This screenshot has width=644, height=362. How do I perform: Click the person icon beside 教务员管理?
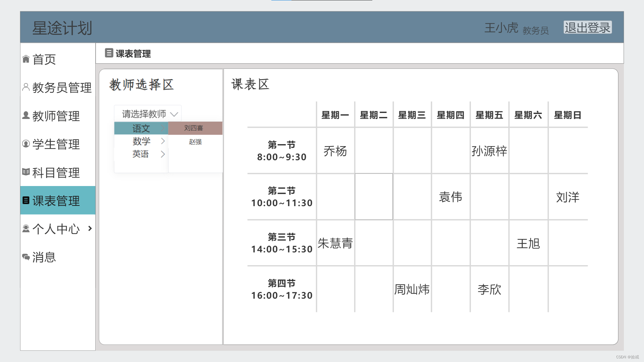coord(26,87)
